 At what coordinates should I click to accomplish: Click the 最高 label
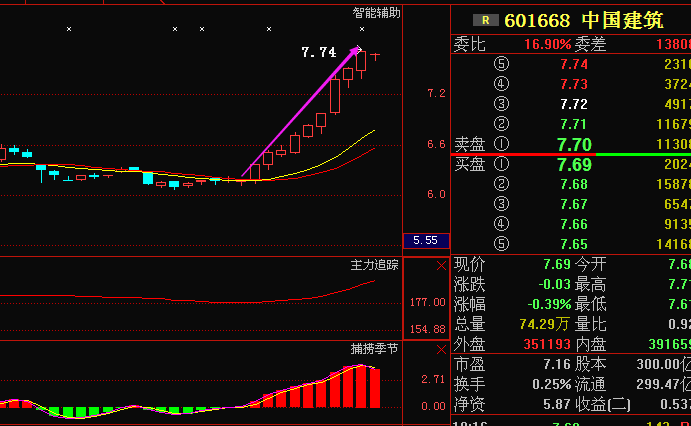(590, 284)
